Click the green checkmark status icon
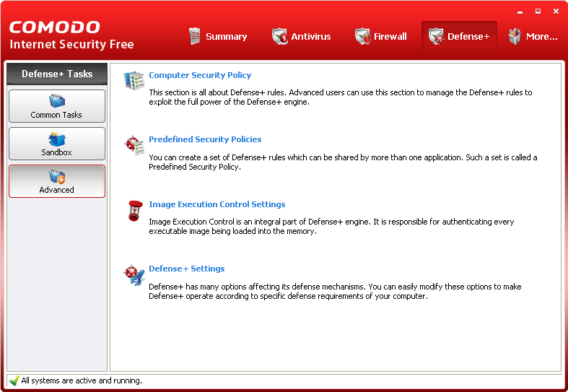This screenshot has width=568, height=392. pyautogui.click(x=14, y=380)
